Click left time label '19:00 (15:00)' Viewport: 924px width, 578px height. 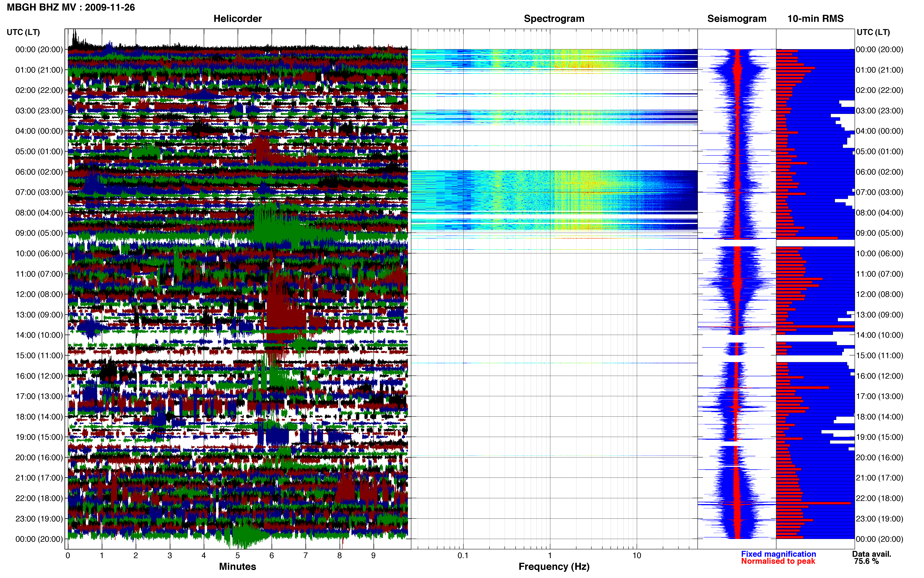click(x=39, y=437)
